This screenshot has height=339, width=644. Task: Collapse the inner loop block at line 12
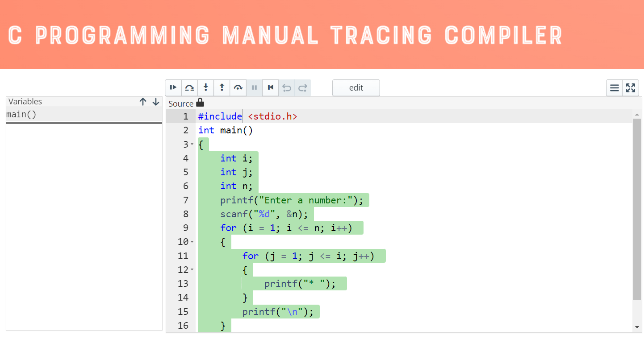(192, 269)
